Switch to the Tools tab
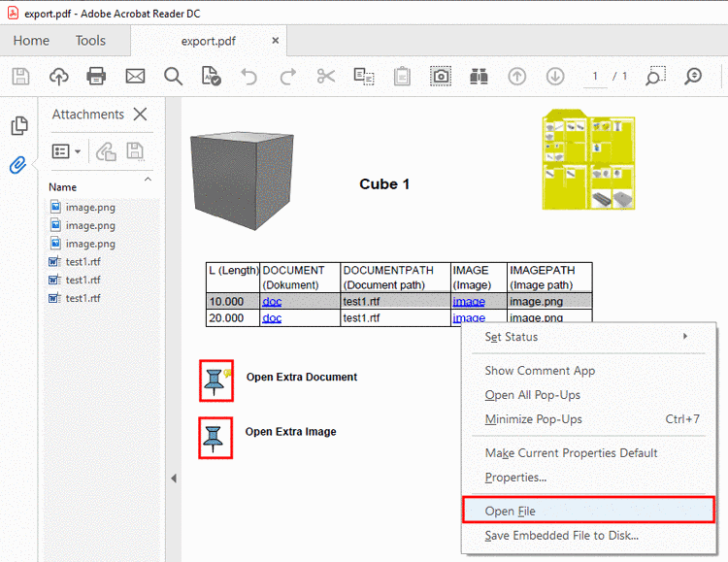The width and height of the screenshot is (728, 562). 90,40
